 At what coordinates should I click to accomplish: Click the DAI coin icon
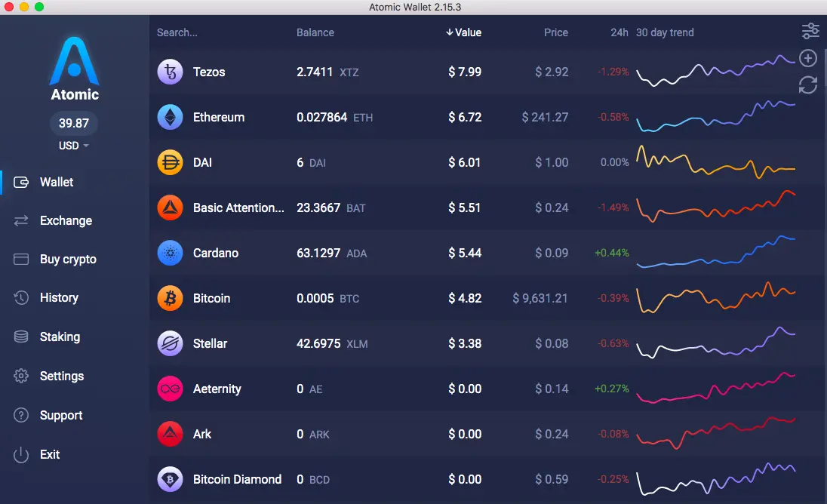[170, 162]
